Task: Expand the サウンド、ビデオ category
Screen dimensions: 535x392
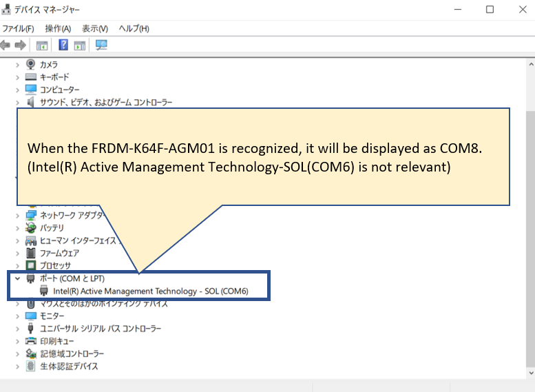Action: [x=17, y=102]
